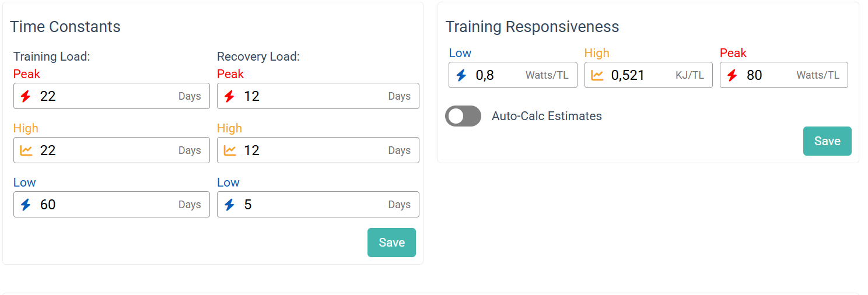Click blue bolt icon in Responsiveness Low field
The image size is (868, 295).
click(461, 75)
